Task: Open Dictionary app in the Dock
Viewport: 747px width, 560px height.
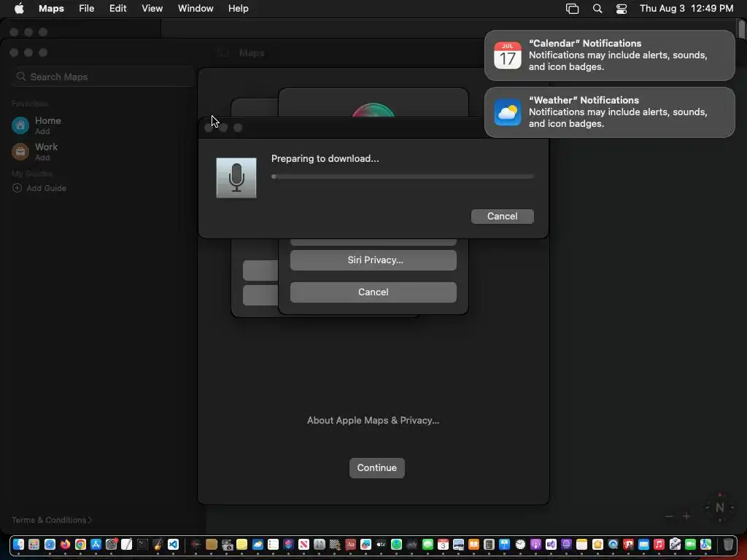Action: click(351, 544)
